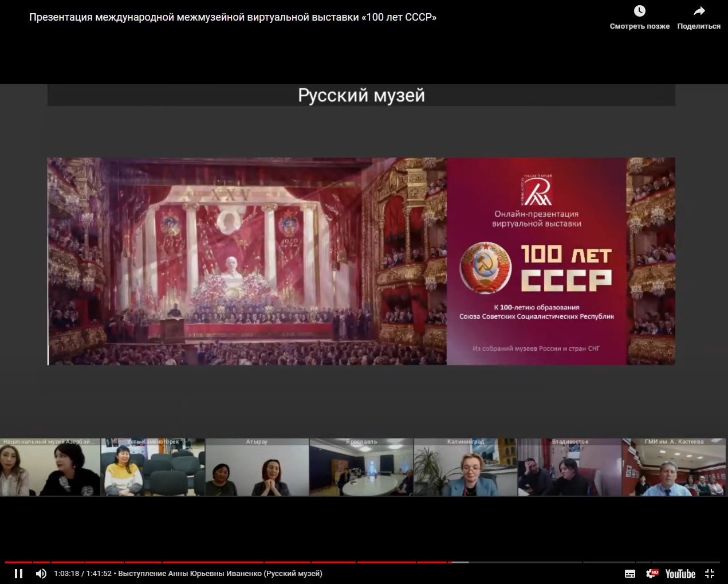Click the Атырау participant video tile
The image size is (728, 584).
(257, 468)
